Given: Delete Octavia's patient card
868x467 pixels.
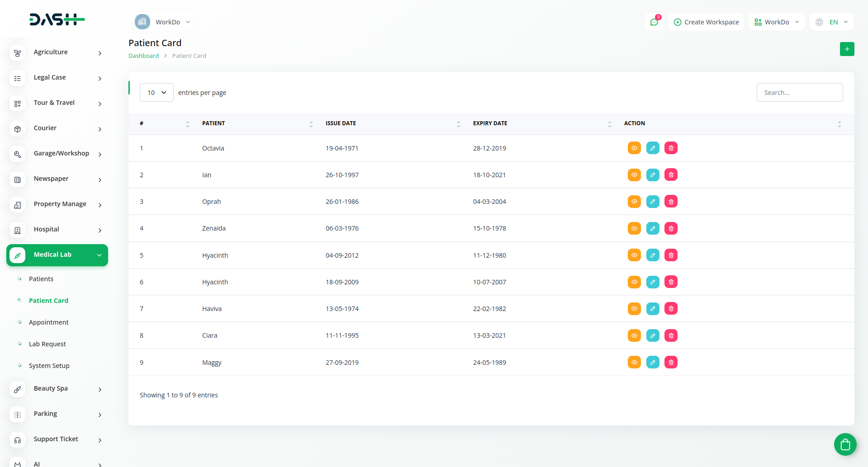Looking at the screenshot, I should pos(671,148).
